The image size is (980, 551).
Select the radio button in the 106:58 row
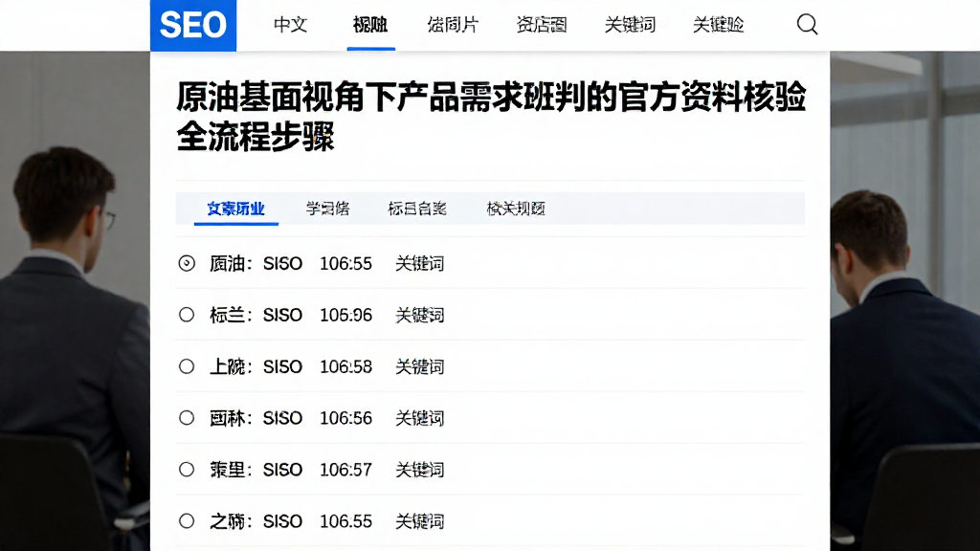point(187,366)
